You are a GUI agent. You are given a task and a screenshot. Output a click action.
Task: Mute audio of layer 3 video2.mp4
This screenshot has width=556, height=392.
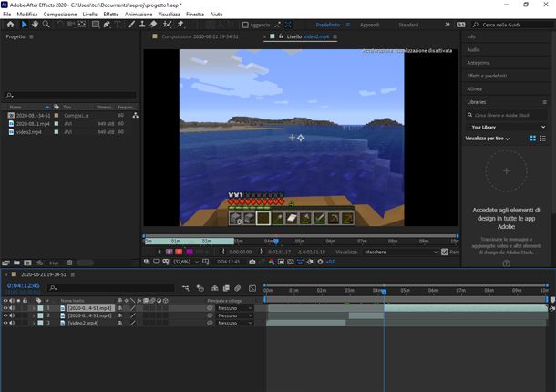pos(13,323)
